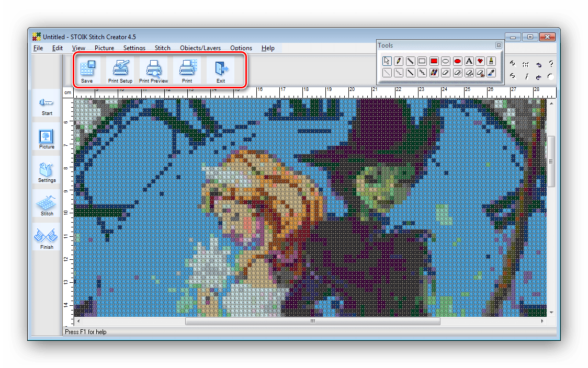Open the Options menu
Viewport: 588px width, 368px height.
click(x=241, y=48)
